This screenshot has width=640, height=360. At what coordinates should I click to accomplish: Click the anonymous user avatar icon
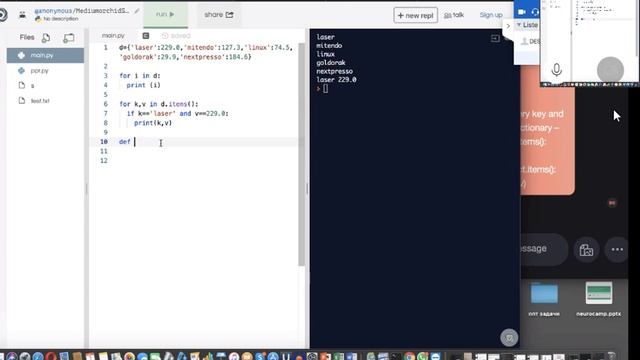pos(22,15)
